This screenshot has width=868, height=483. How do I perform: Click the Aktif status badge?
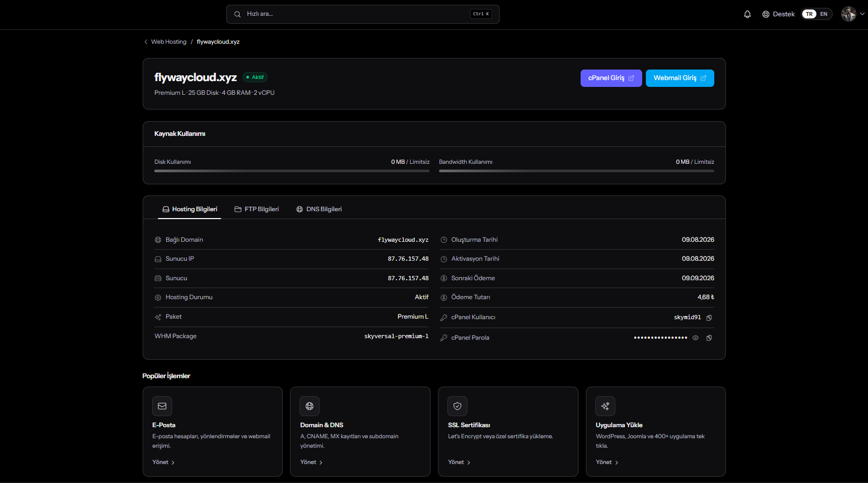[255, 77]
